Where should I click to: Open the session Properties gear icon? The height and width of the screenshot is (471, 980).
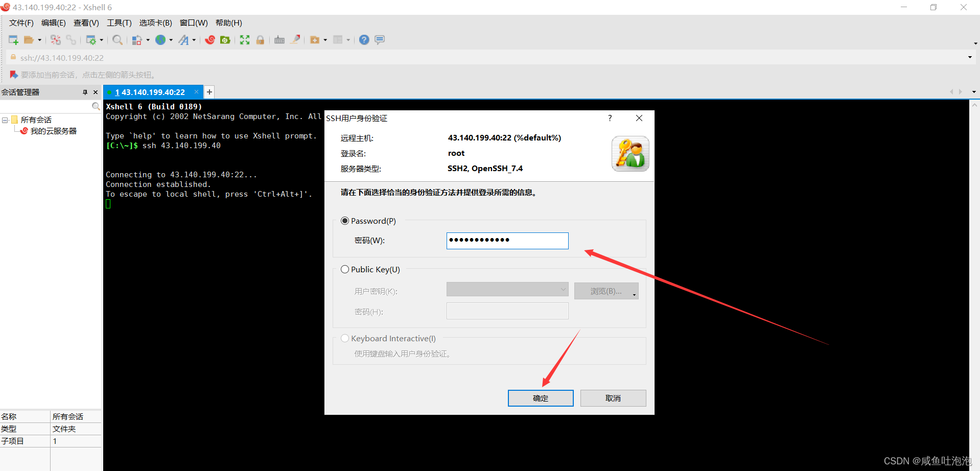(91, 40)
